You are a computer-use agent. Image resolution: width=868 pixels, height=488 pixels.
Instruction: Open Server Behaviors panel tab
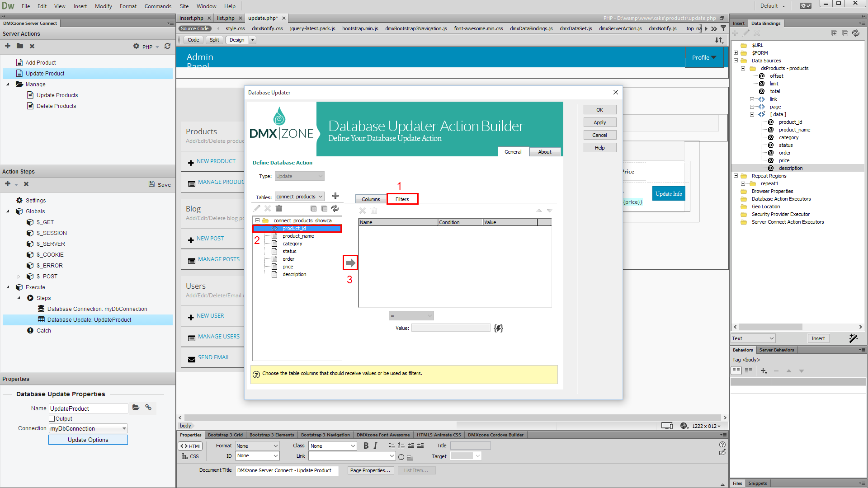(776, 350)
